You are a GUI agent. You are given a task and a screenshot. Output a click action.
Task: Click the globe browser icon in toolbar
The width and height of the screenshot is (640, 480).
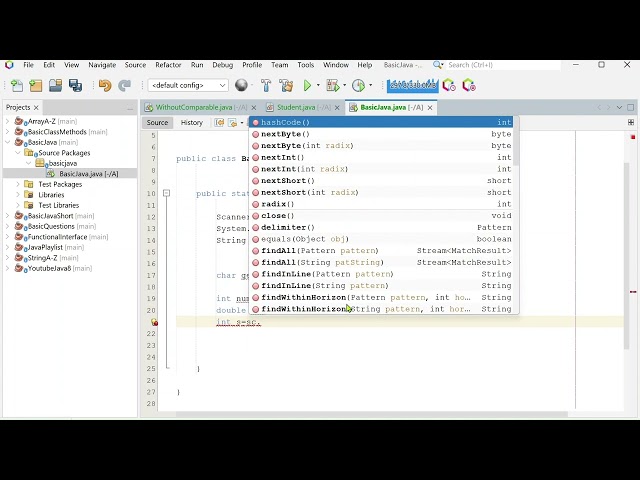(x=241, y=85)
